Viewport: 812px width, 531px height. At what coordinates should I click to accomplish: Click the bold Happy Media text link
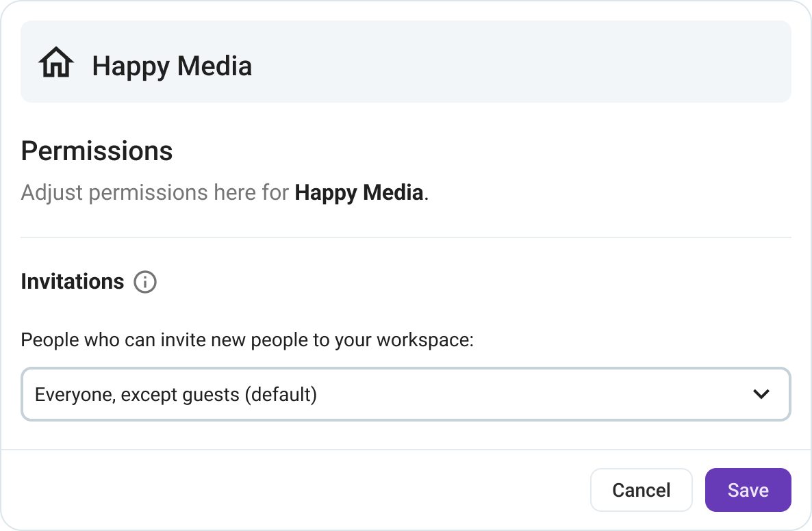(x=359, y=192)
